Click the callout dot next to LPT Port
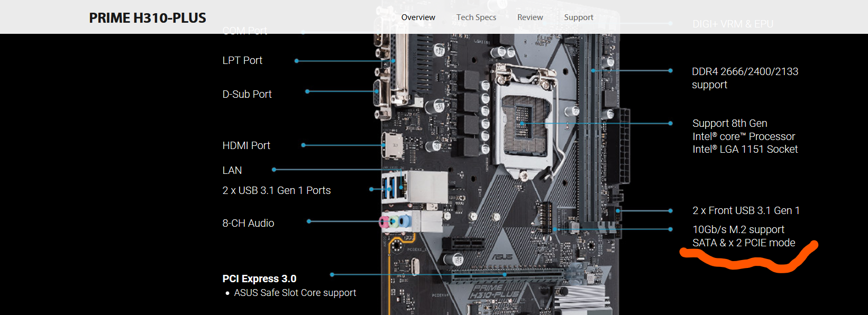Screen dimensions: 868x315 (296, 61)
